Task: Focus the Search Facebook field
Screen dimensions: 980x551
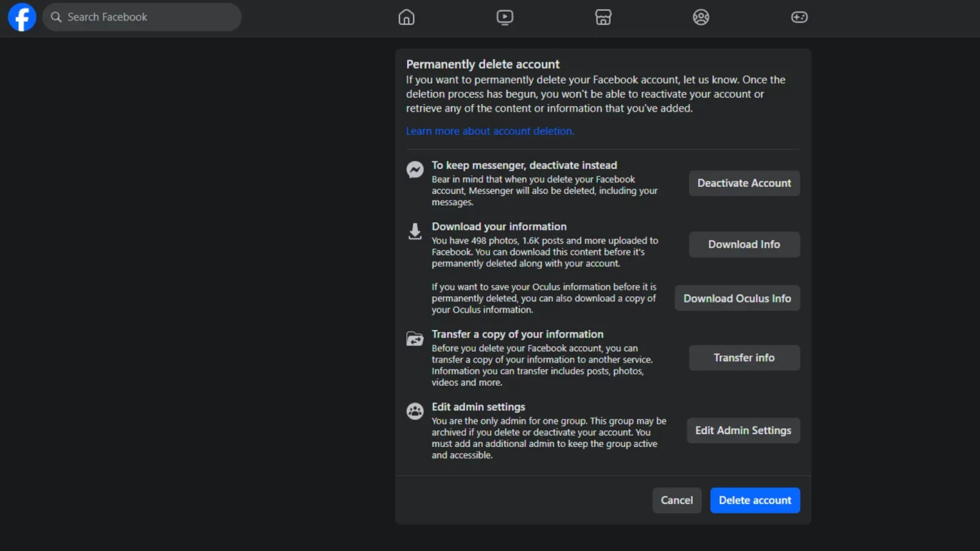Action: pos(142,17)
